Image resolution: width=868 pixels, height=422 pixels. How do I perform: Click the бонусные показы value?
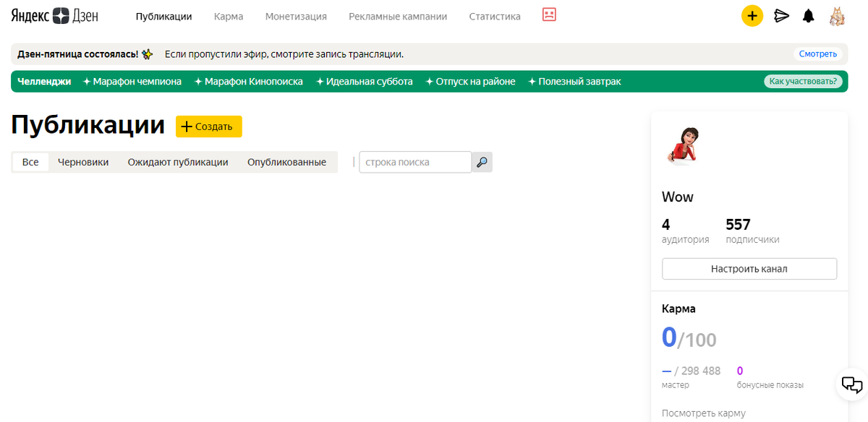coord(770,378)
